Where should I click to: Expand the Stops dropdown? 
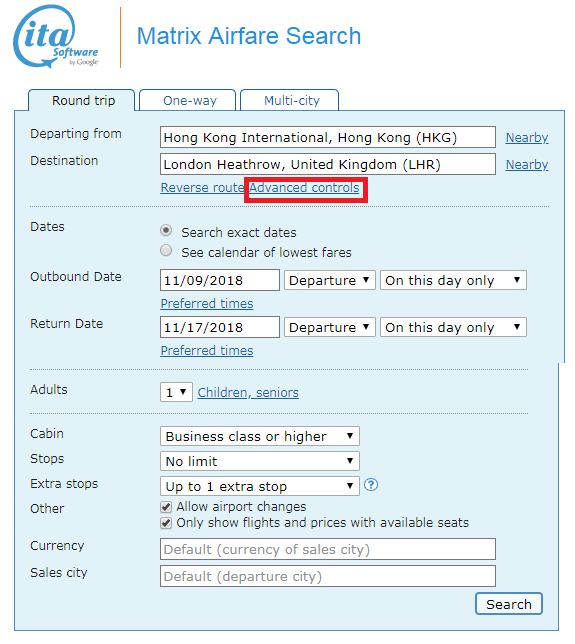(x=260, y=461)
